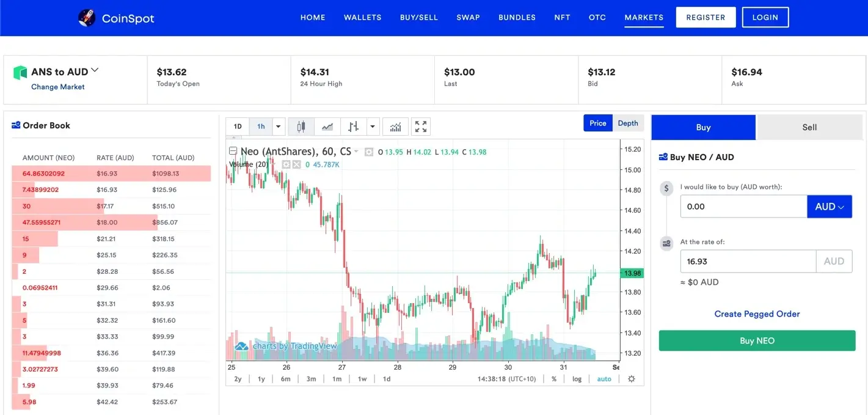Click the CoinSpot rocket logo
Screen dimensions: 868x415
[87, 18]
